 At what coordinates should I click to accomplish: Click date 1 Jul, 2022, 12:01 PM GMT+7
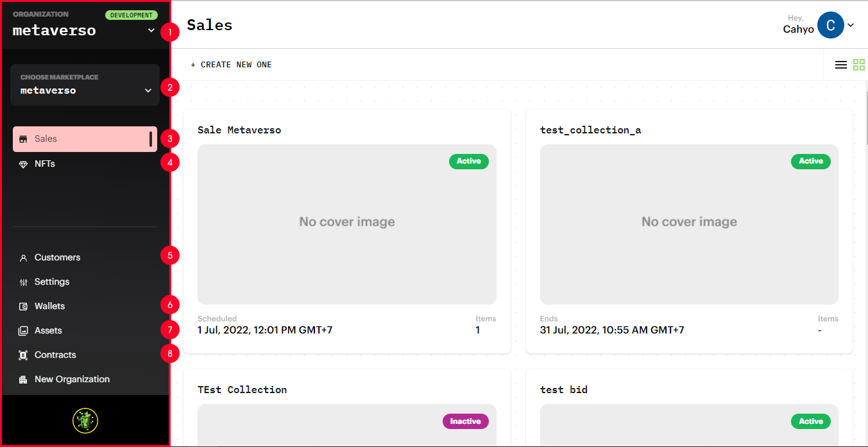[265, 330]
